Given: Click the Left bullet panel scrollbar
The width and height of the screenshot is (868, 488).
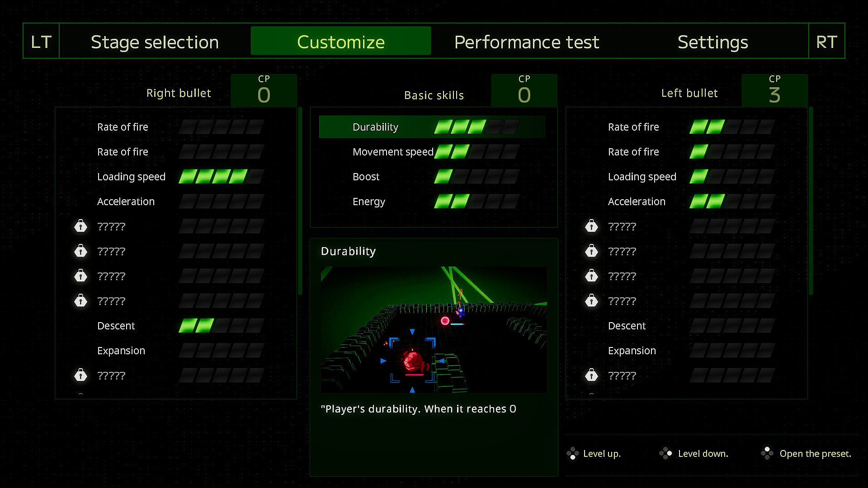Looking at the screenshot, I should coord(811,201).
